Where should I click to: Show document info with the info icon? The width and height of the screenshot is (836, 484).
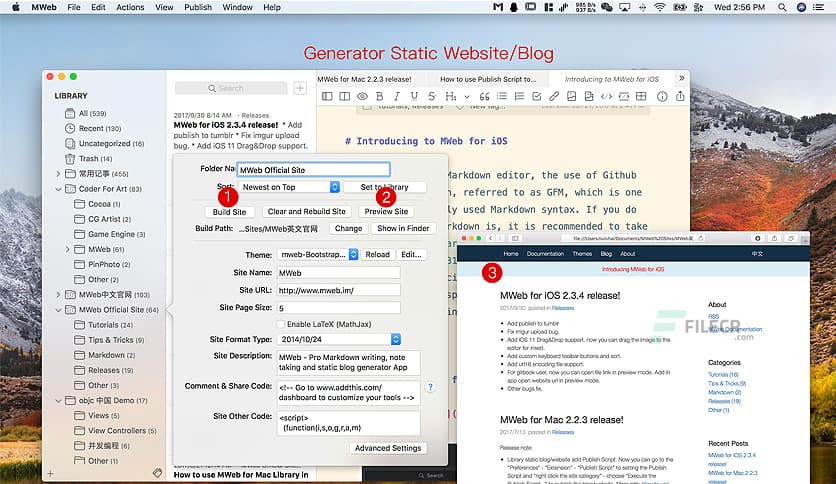[x=662, y=96]
